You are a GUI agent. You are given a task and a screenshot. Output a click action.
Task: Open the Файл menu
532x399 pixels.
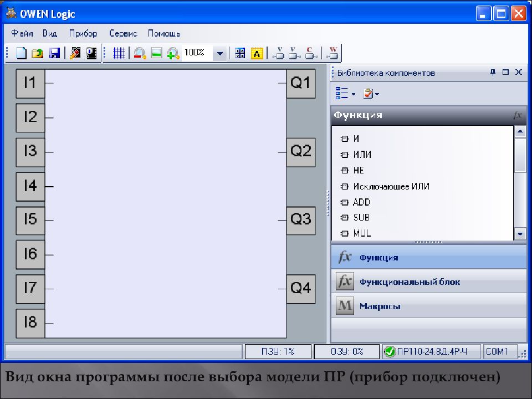pyautogui.click(x=22, y=33)
